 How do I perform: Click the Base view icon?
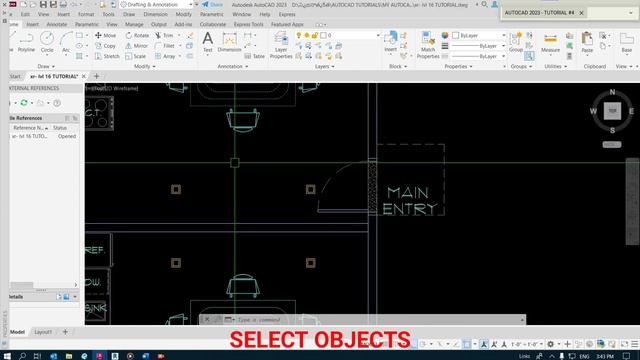click(x=627, y=42)
